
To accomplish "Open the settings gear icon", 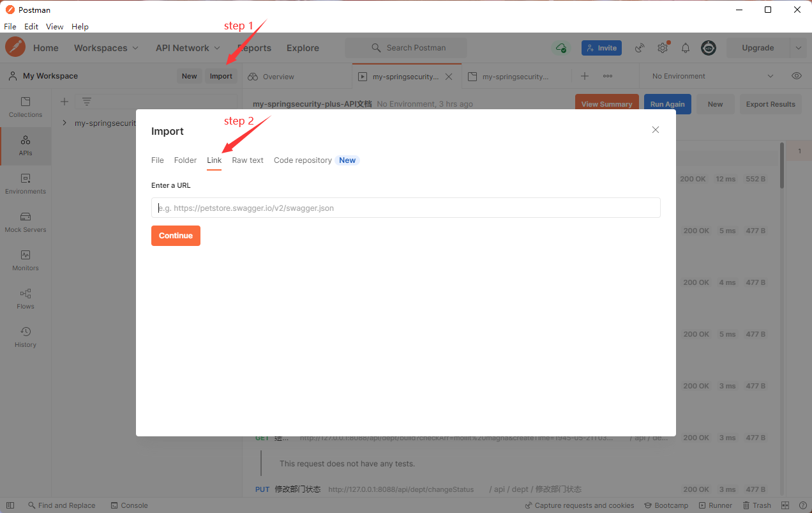I will point(663,48).
